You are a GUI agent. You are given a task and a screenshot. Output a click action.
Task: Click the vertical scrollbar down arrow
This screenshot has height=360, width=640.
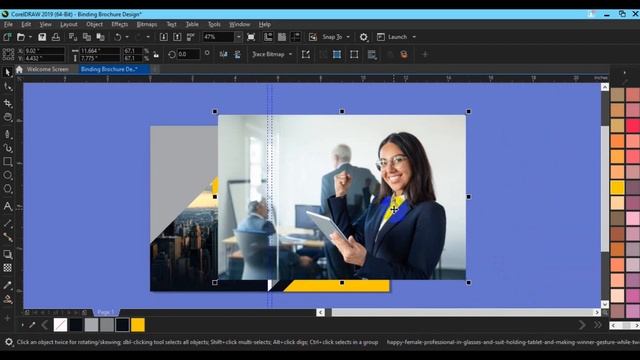point(605,304)
